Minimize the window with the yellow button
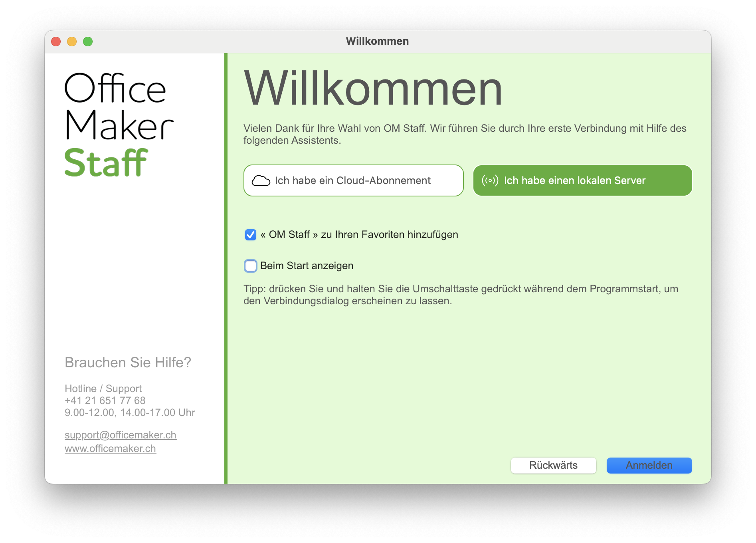The image size is (756, 543). pos(72,42)
